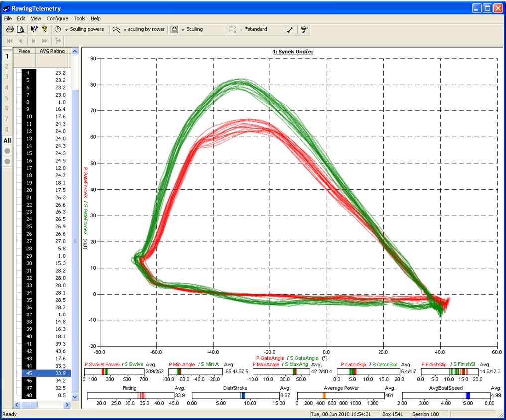Step forward one stroke
This screenshot has height=420, width=506.
coord(33,41)
